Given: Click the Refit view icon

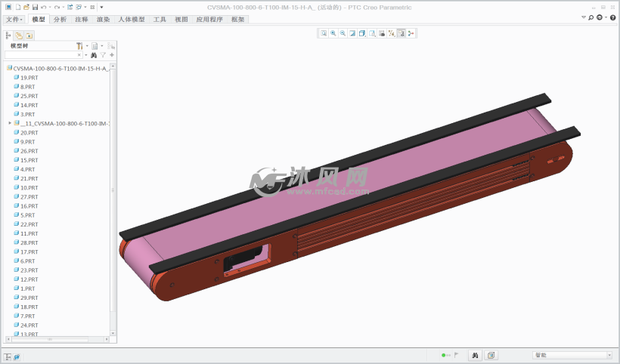Looking at the screenshot, I should point(324,33).
